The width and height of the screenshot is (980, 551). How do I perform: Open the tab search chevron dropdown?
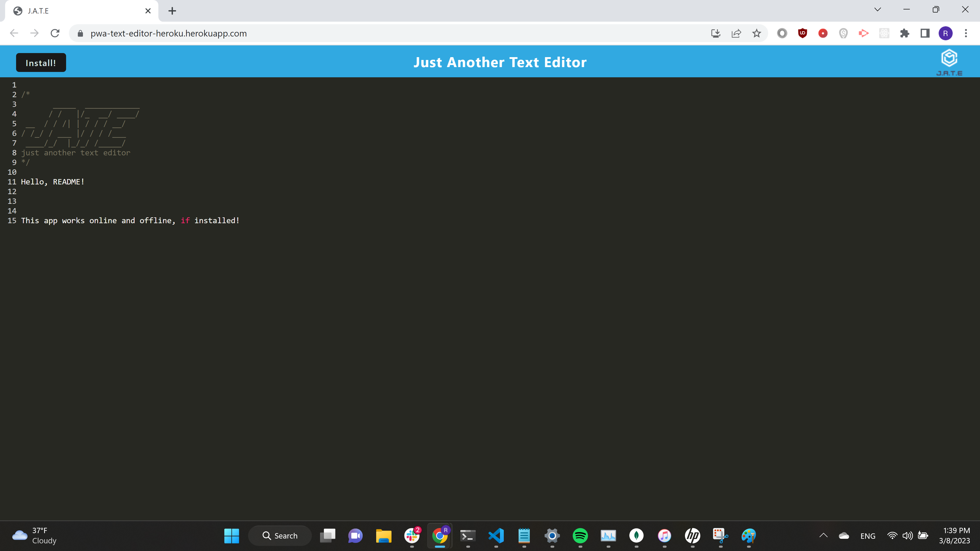(877, 9)
